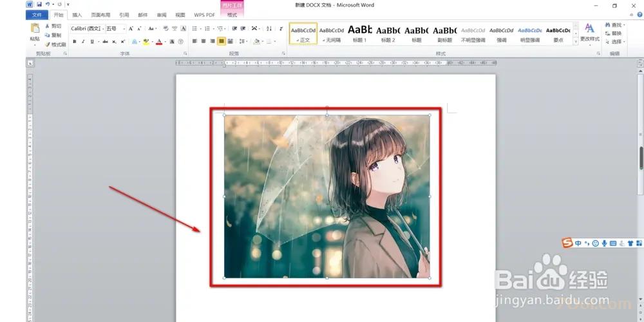The height and width of the screenshot is (322, 644).
Task: Open the Line Spacing dropdown
Action: [243, 41]
